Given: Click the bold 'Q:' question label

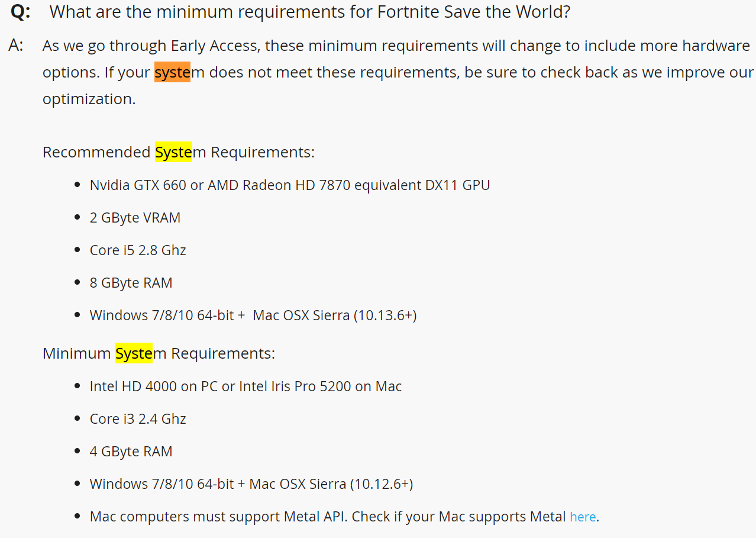Looking at the screenshot, I should click(x=20, y=11).
